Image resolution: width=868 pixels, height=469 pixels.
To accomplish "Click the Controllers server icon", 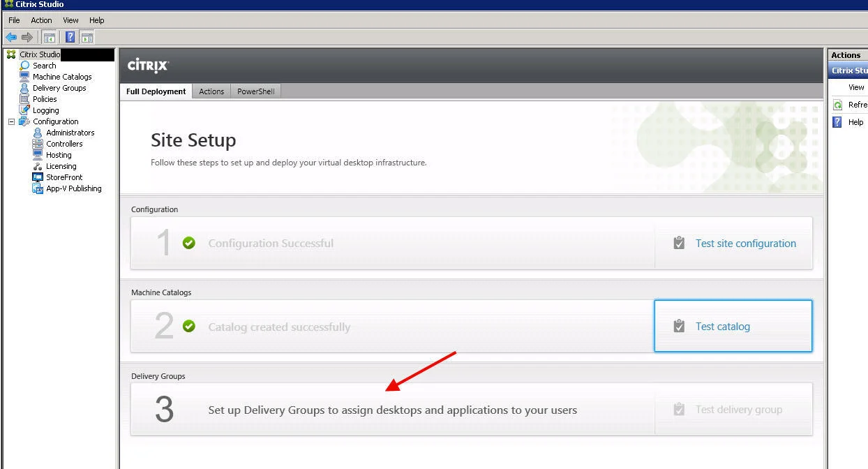I will point(38,144).
